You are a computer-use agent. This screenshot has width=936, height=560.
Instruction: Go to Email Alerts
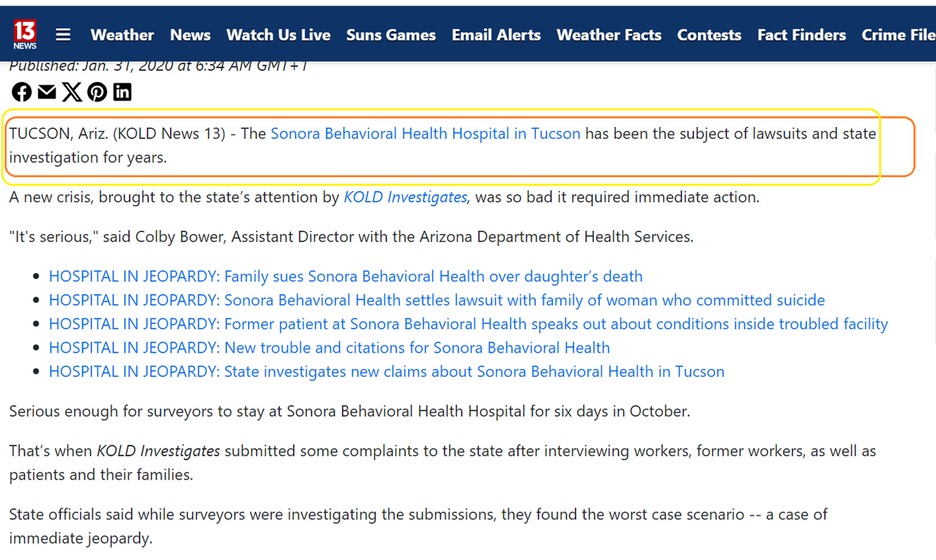point(496,35)
